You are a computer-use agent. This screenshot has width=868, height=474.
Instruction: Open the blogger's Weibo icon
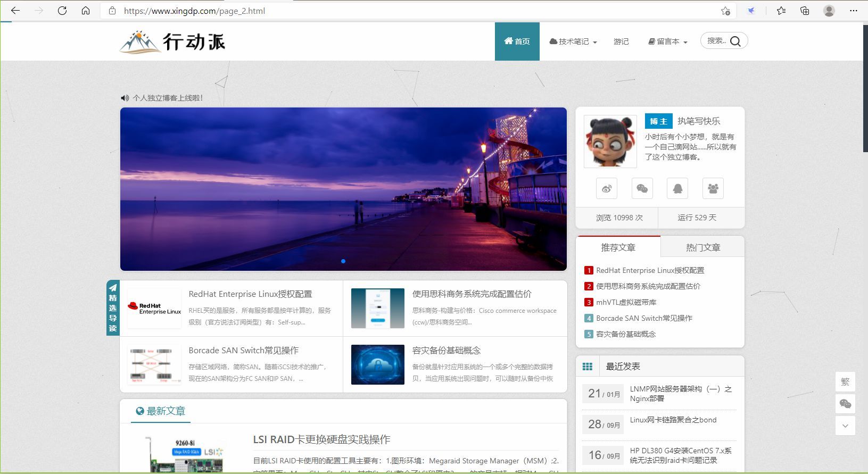(607, 188)
